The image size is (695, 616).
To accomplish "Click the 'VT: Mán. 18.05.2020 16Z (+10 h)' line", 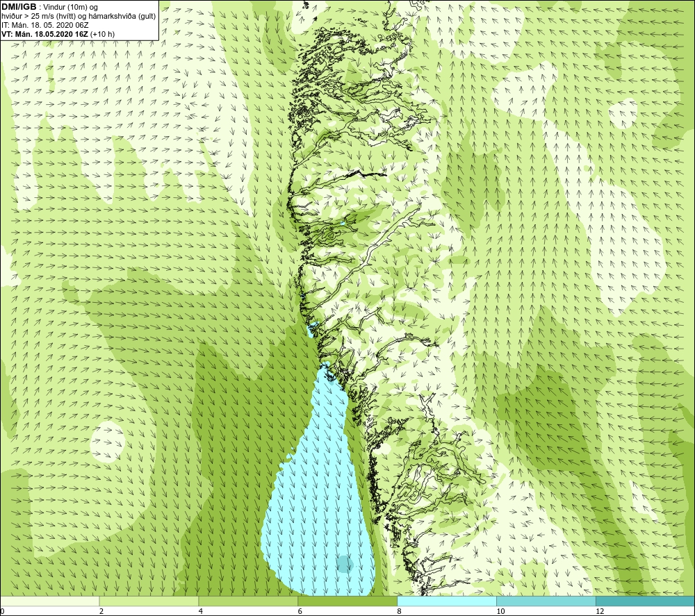I will tap(58, 34).
